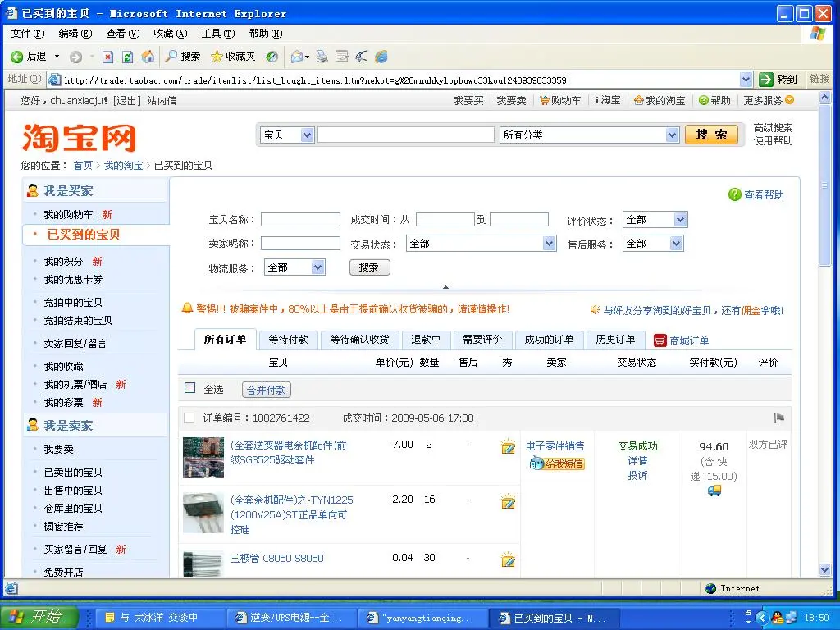Open the TYN1225 component thumbnail
840x630 pixels.
click(203, 514)
